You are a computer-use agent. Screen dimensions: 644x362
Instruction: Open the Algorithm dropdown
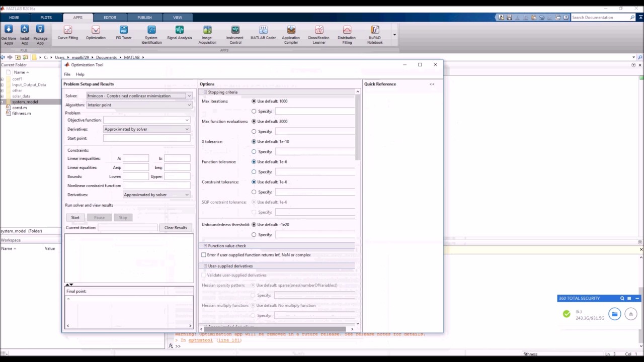(139, 105)
